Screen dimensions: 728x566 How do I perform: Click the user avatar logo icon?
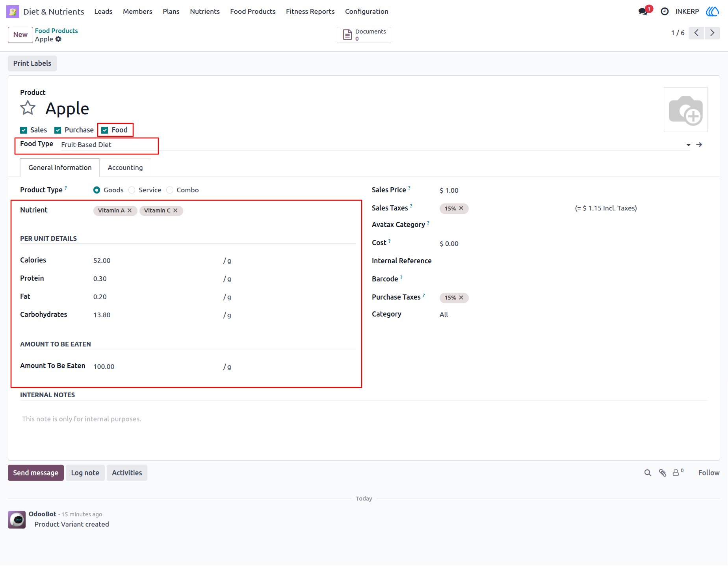click(x=712, y=11)
